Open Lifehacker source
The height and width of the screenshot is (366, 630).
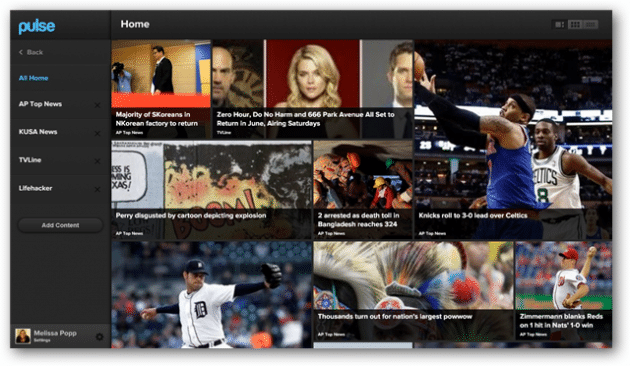coord(35,188)
